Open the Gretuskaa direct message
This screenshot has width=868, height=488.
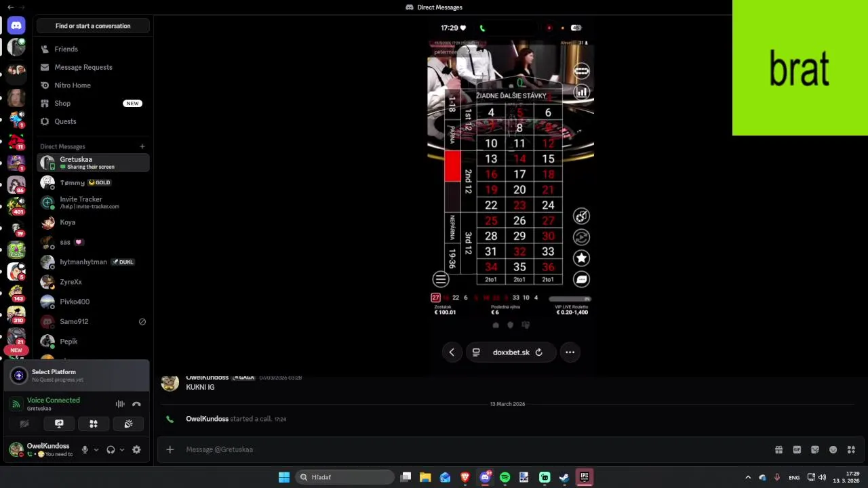(x=93, y=163)
